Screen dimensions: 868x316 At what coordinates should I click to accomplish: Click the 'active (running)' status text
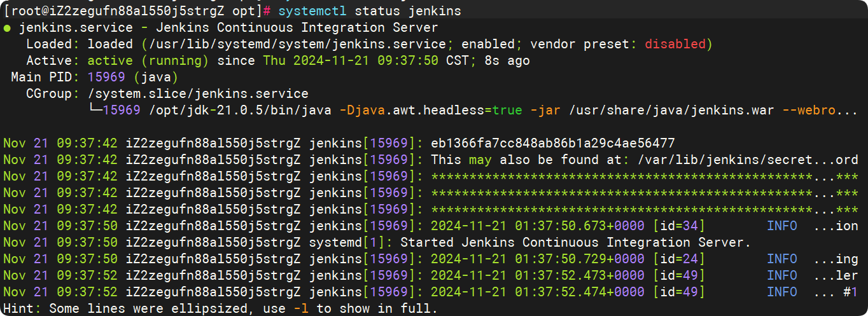pyautogui.click(x=148, y=61)
